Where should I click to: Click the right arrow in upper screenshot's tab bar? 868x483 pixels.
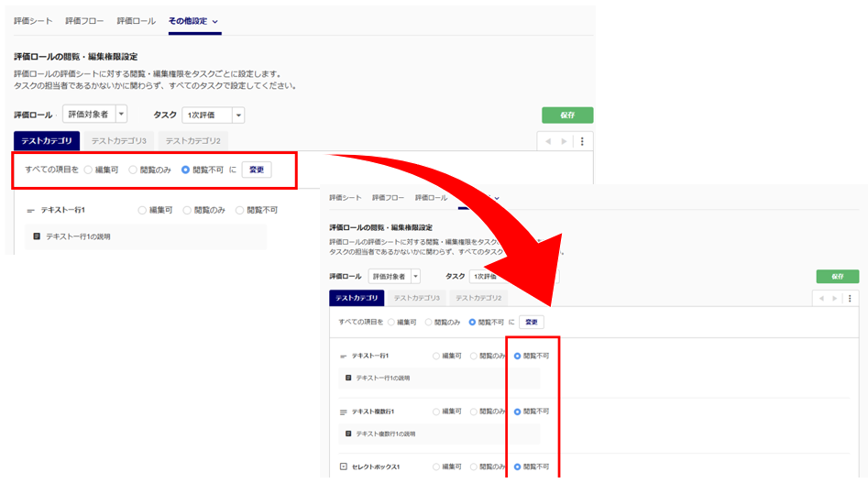pyautogui.click(x=565, y=141)
